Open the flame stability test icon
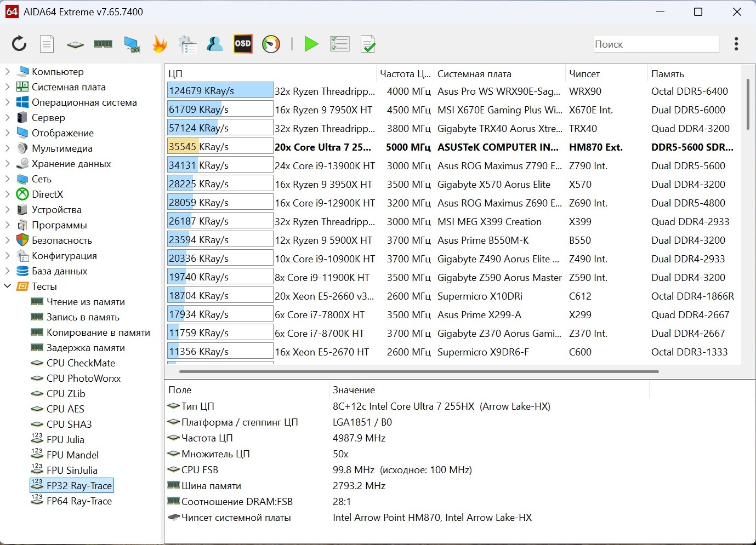Screen dimensions: 756x545 [160, 44]
